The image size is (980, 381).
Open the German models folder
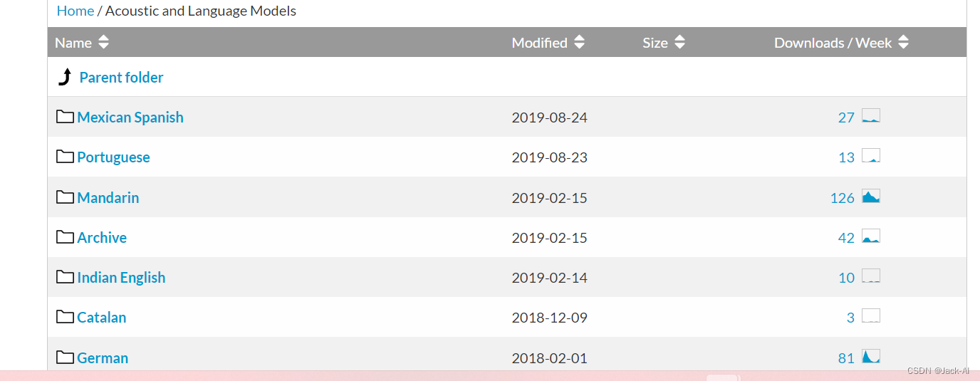click(103, 358)
